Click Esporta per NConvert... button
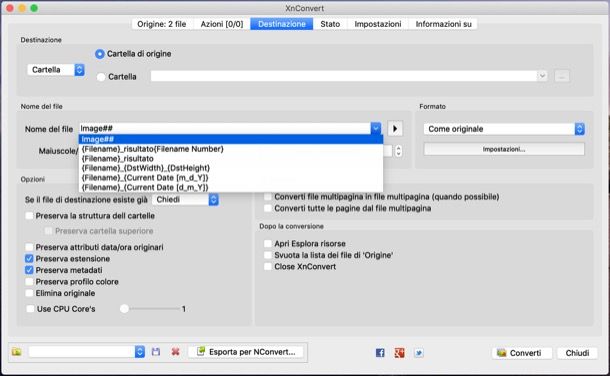 pos(246,352)
